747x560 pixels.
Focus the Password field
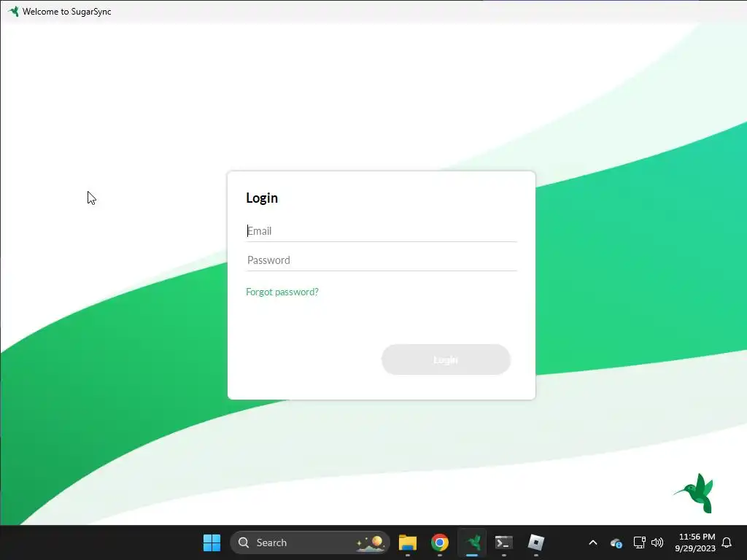[381, 260]
